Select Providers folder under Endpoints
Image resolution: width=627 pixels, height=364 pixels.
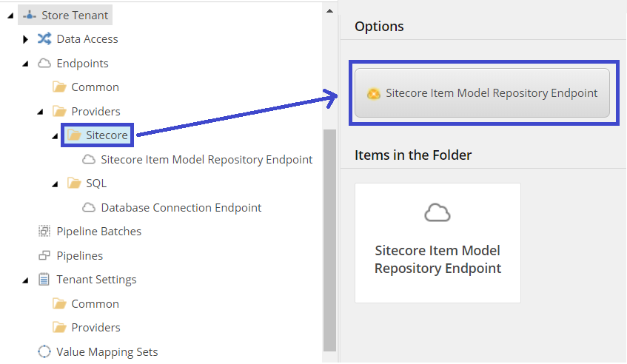click(96, 112)
